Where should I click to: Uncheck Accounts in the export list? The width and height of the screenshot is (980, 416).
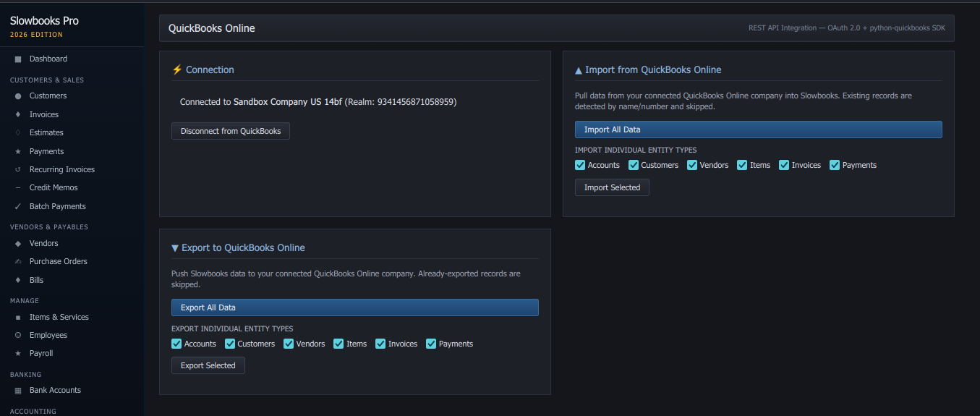point(176,344)
